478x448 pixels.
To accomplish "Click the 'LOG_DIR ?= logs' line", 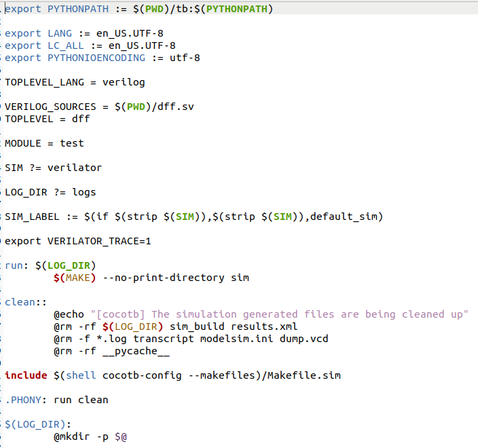I will click(x=50, y=192).
